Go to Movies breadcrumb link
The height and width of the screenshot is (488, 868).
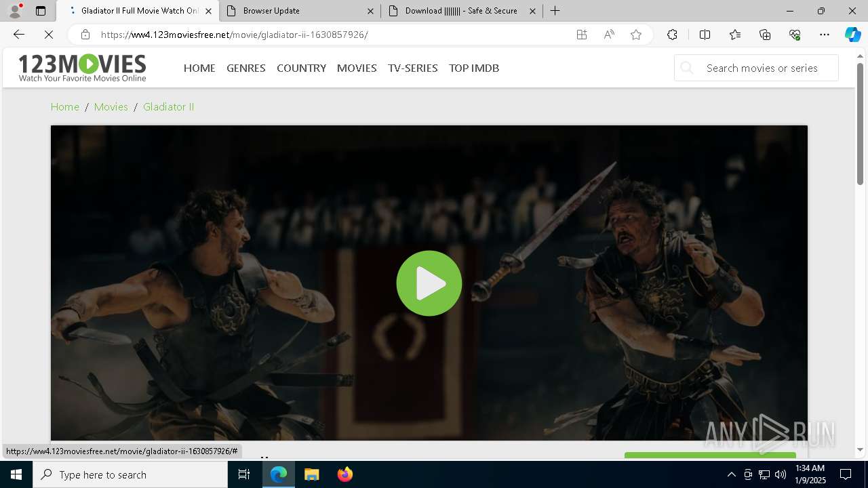point(111,106)
